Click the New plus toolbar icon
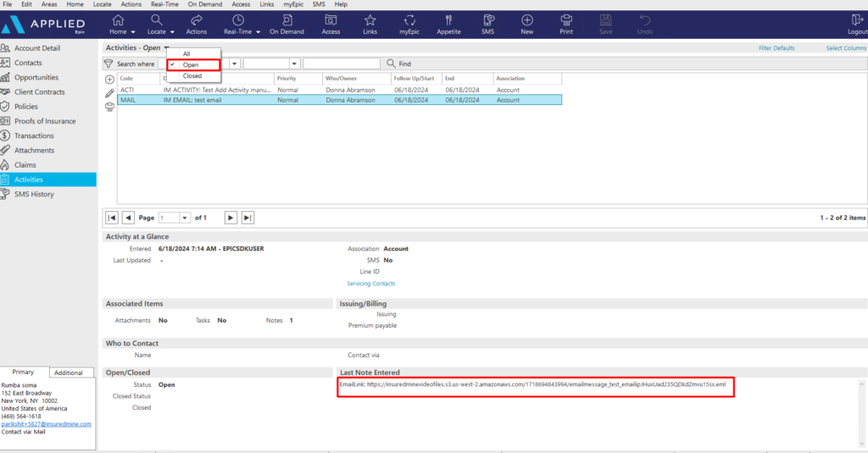Image resolution: width=868 pixels, height=453 pixels. coord(527,20)
